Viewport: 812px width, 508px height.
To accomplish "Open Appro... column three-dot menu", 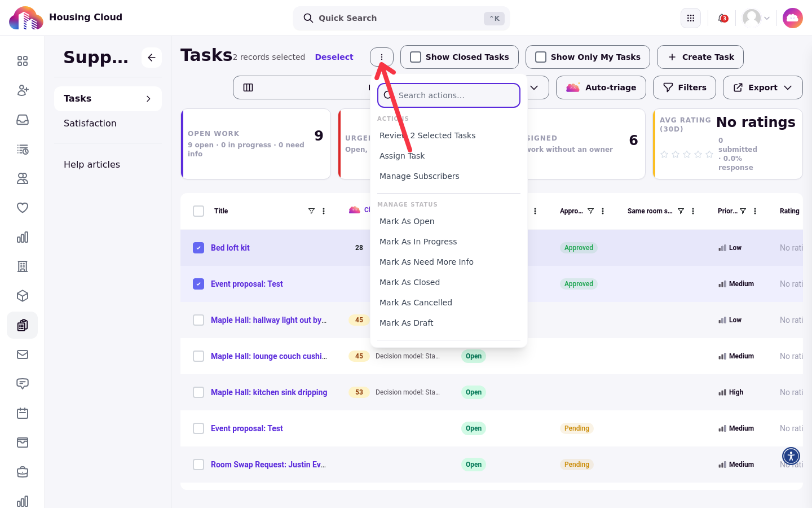I will (603, 211).
